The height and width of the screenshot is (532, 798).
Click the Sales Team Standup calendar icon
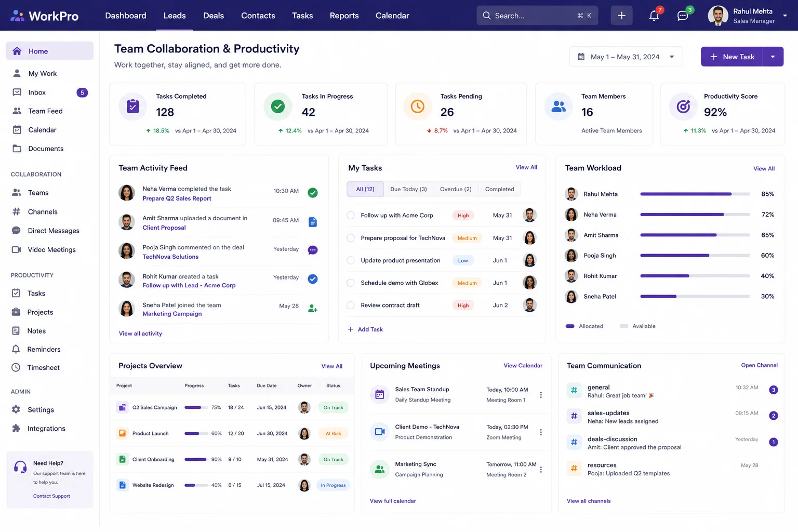click(380, 394)
